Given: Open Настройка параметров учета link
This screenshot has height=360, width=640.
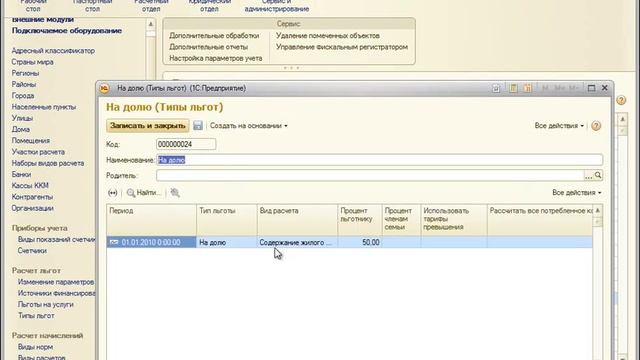Looking at the screenshot, I should 216,58.
